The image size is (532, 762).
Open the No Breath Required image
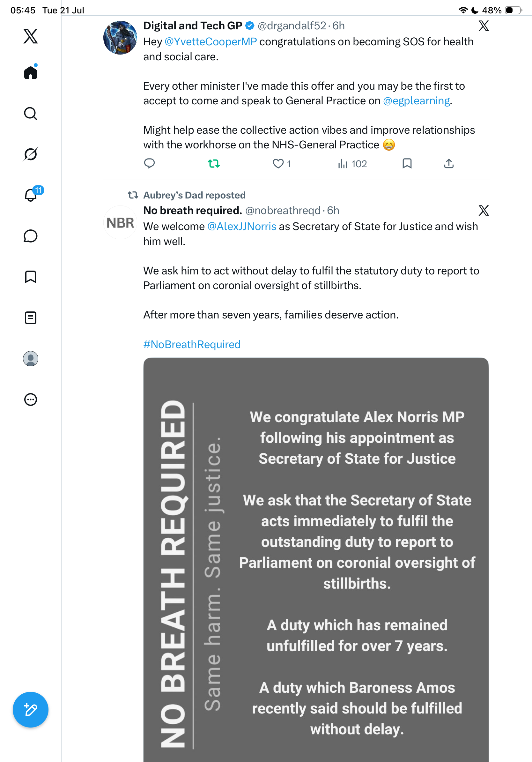tap(316, 560)
